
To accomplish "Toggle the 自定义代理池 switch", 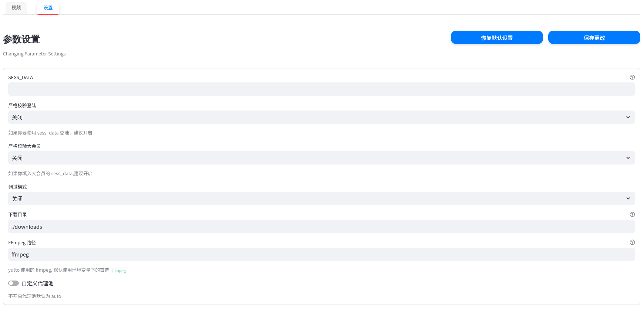I will coord(14,283).
